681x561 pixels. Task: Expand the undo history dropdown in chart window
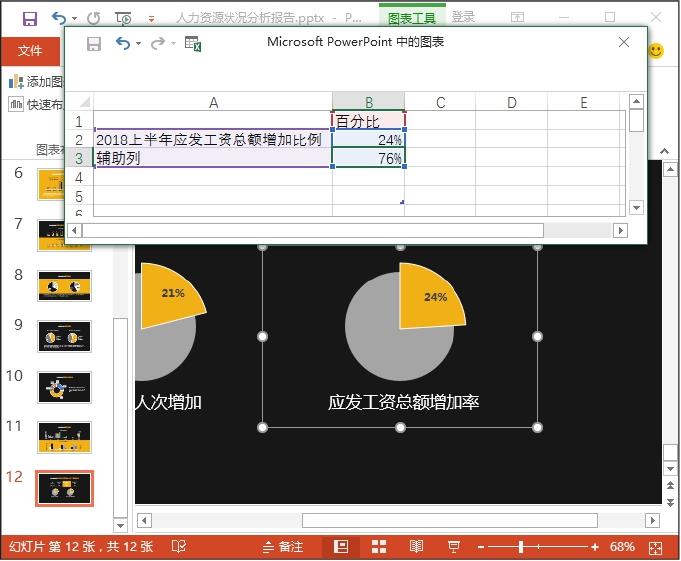coord(139,43)
